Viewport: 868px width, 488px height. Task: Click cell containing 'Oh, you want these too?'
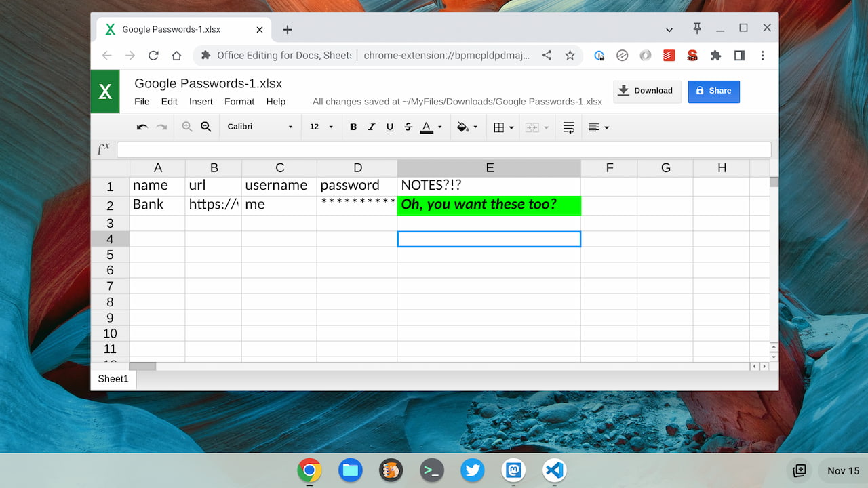click(489, 205)
